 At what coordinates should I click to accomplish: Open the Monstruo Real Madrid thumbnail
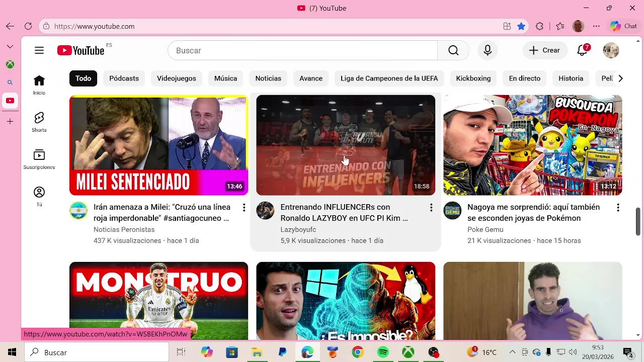[159, 301]
